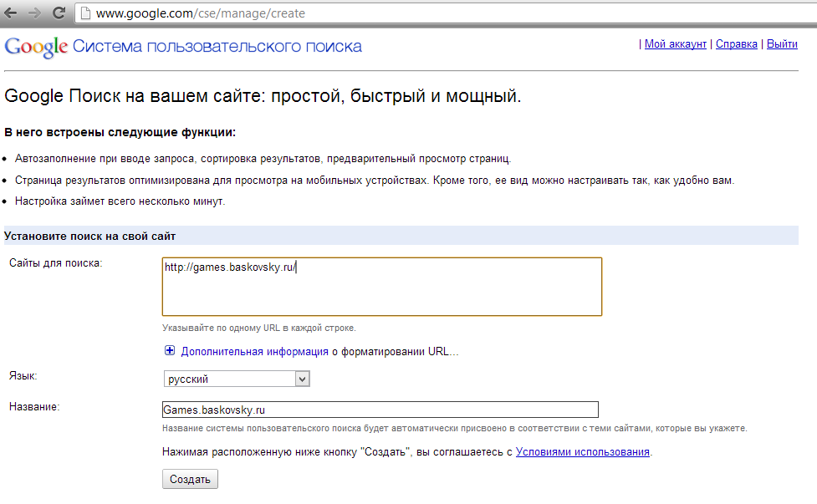Open the language dropdown showing русский
This screenshot has width=817, height=504.
click(237, 379)
